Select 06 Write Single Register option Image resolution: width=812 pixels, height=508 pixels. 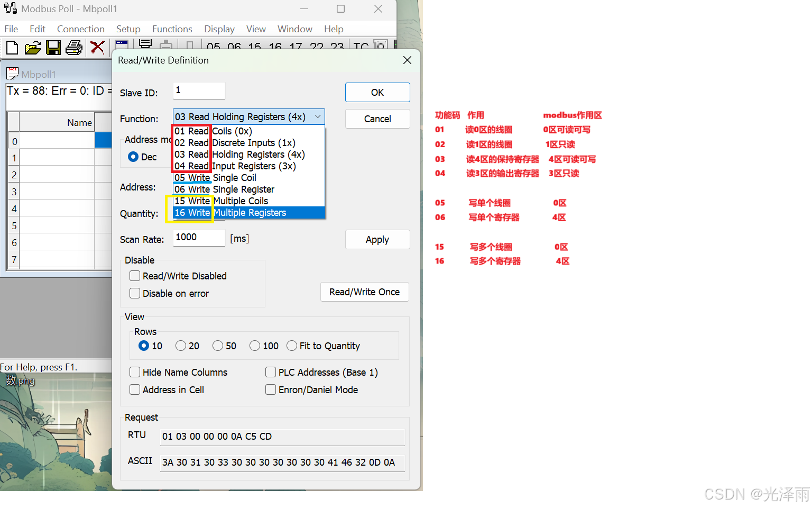[x=249, y=189]
